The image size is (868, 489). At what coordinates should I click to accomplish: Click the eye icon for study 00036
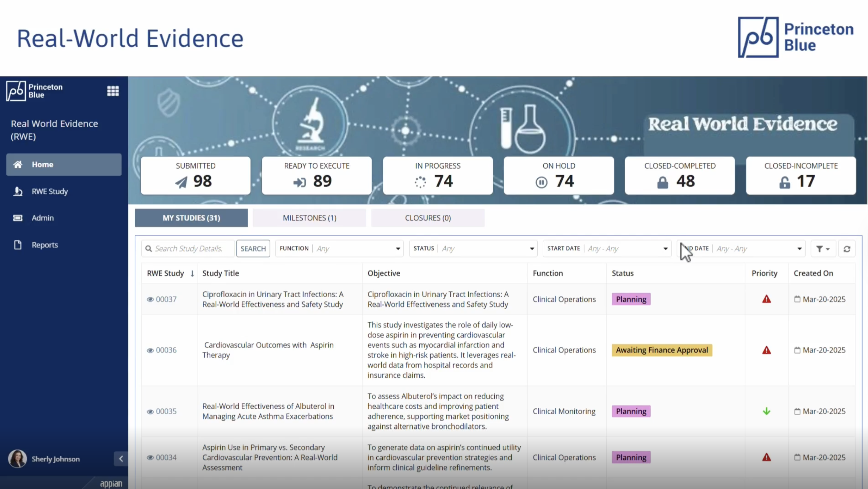[x=150, y=350]
